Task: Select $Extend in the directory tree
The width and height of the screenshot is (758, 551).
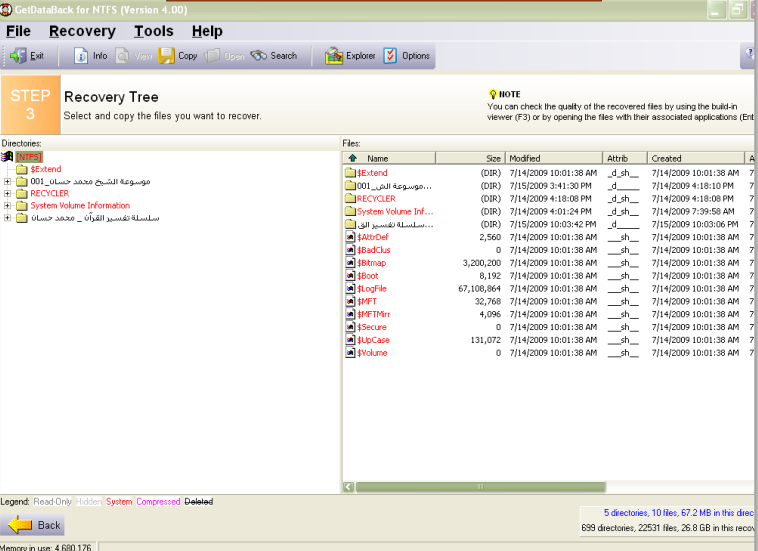Action: [x=46, y=169]
